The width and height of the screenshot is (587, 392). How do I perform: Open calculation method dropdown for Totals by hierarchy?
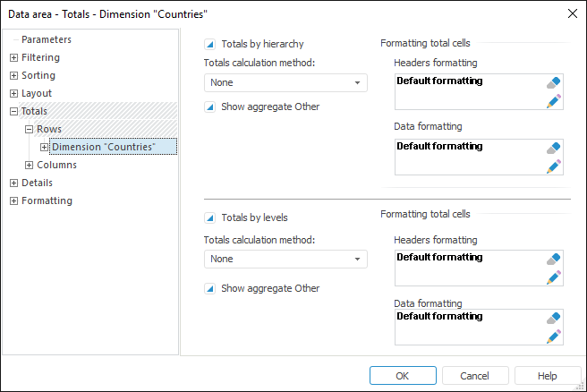[x=358, y=82]
